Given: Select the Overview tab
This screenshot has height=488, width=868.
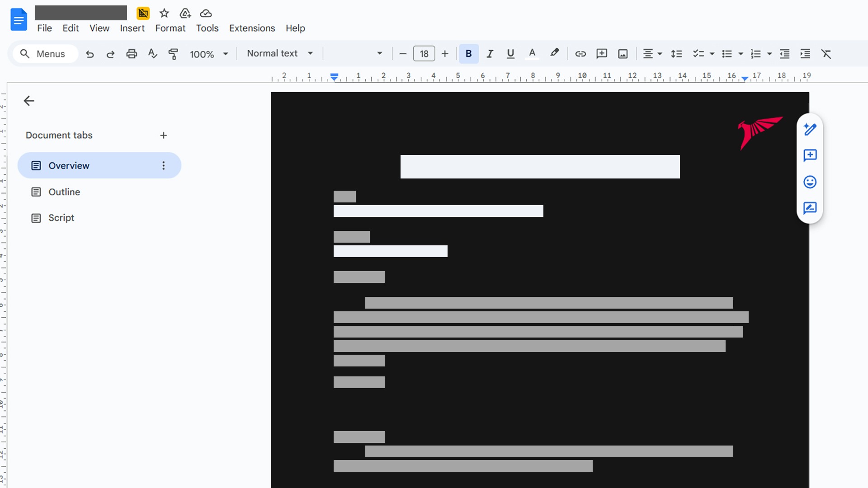Looking at the screenshot, I should (99, 165).
